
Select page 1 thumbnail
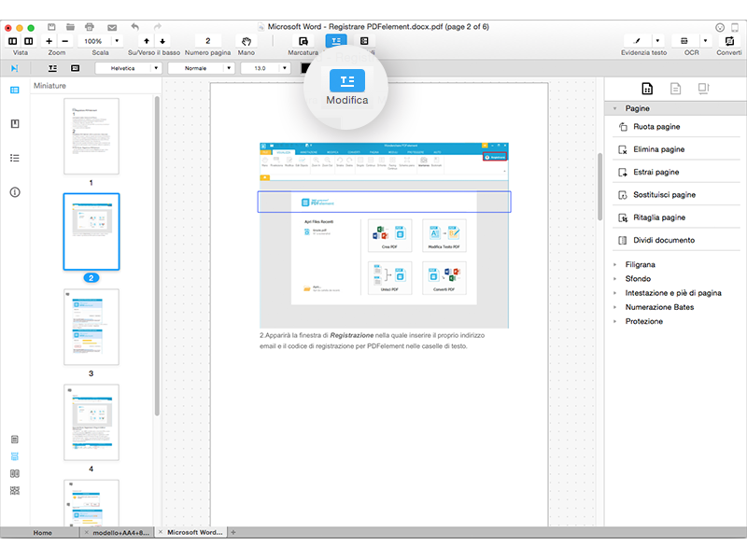click(x=92, y=136)
